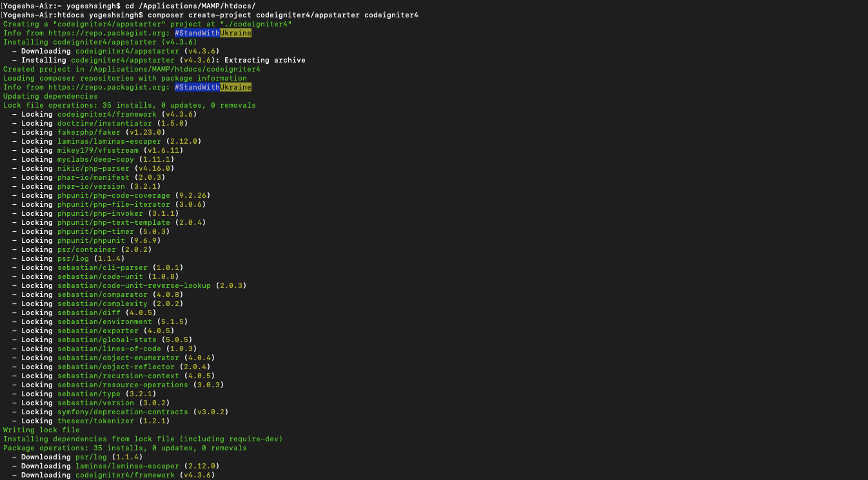The width and height of the screenshot is (868, 480).
Task: Click sebastian/code-unit-reverse-lookup package name
Action: (x=134, y=285)
